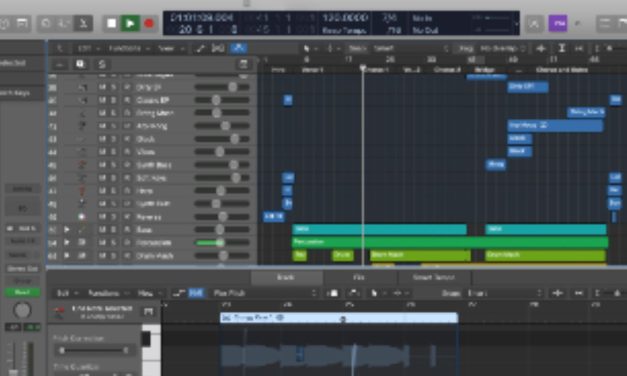Expand the Bass track stack triangle
Viewport: 627px width, 376px height.
[x=67, y=230]
